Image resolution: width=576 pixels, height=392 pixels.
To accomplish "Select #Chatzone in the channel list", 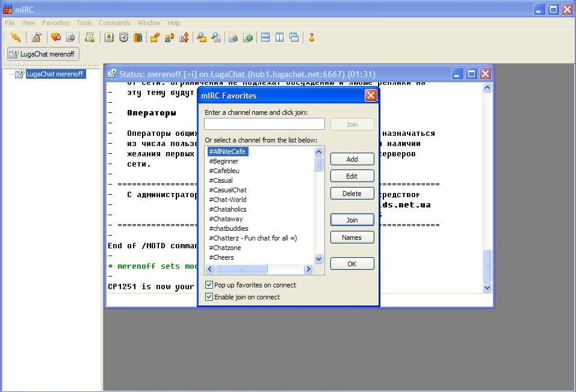I will pos(225,247).
